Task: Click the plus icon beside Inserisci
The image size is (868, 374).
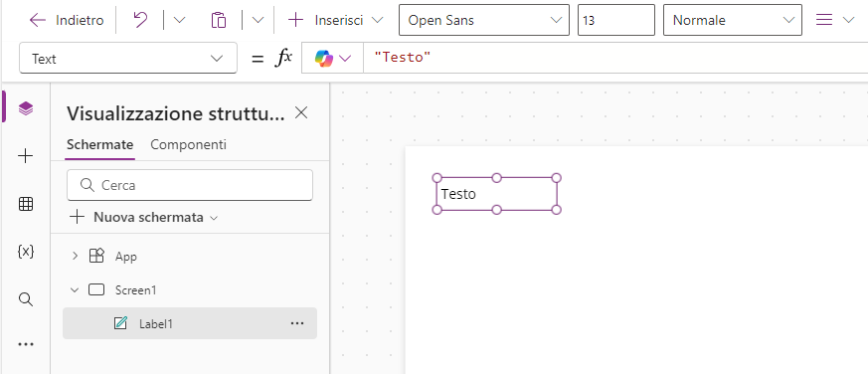Action: (296, 21)
